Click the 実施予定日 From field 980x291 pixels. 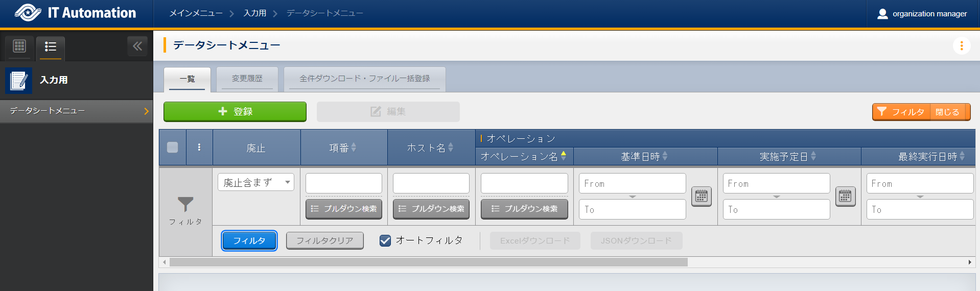click(x=777, y=183)
